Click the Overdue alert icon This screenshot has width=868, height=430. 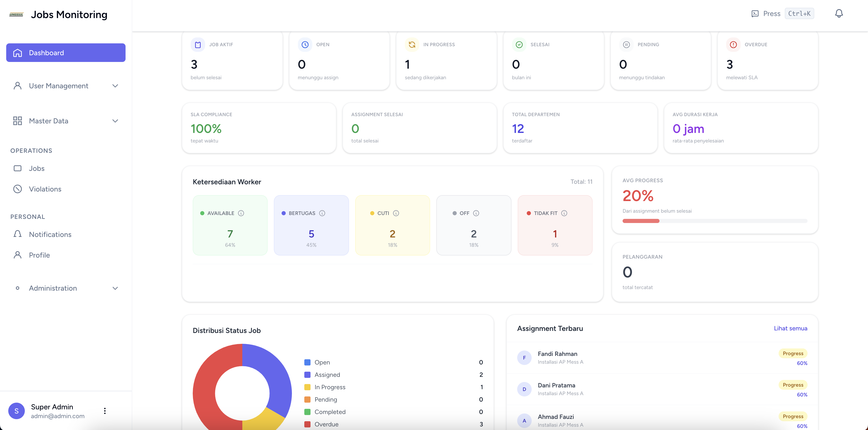733,44
